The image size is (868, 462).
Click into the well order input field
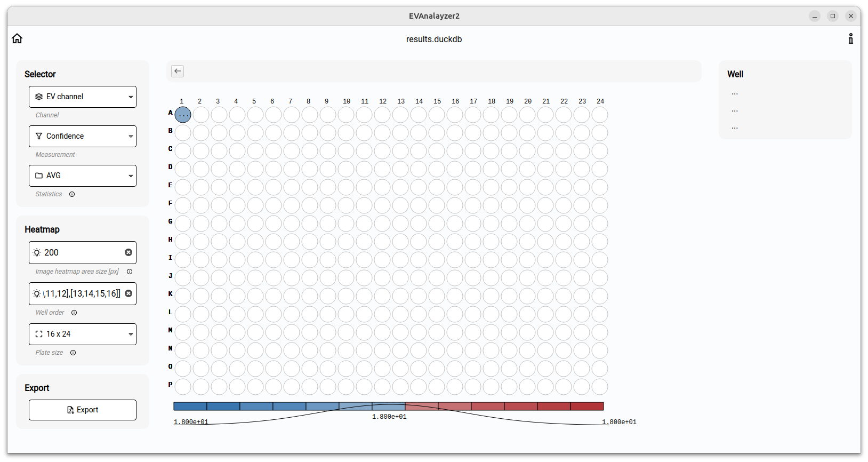[83, 293]
